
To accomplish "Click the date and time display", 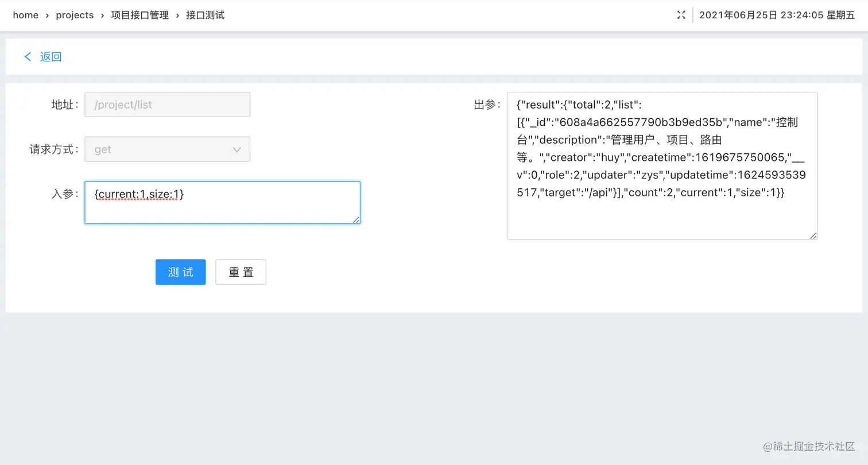I will 777,15.
